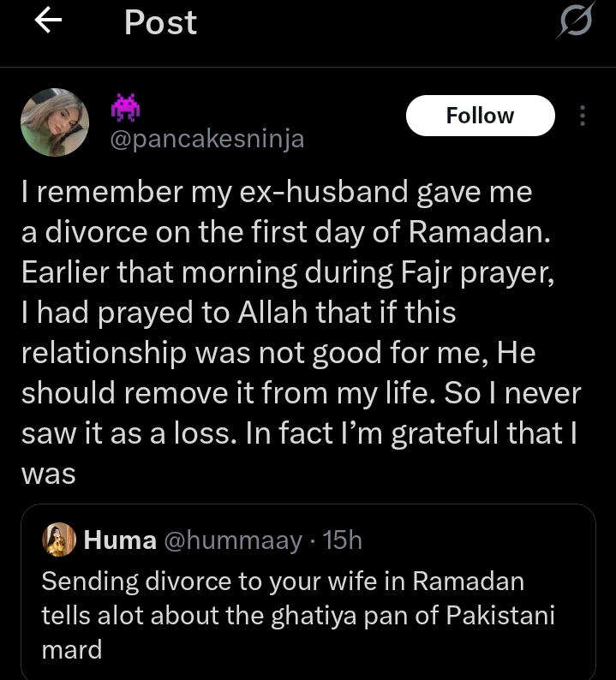Tap the word 'mard' in the quoted post
The height and width of the screenshot is (680, 616).
coord(72,649)
